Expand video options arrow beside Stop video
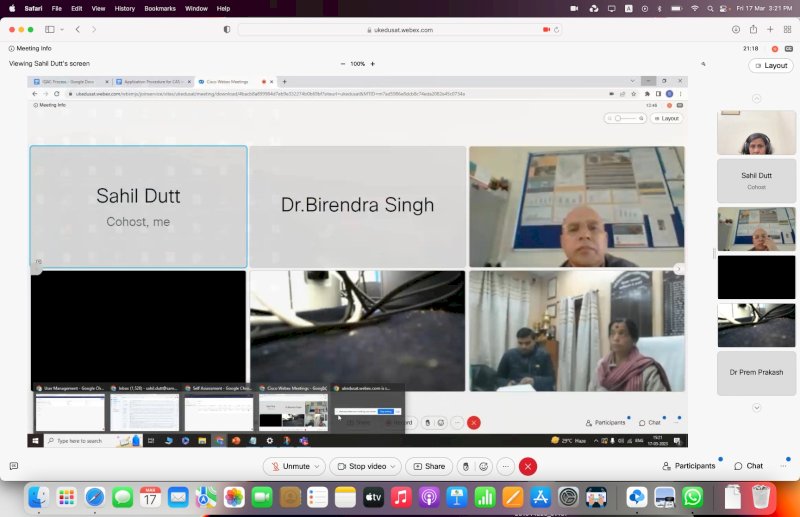Image resolution: width=800 pixels, height=517 pixels. (393, 466)
